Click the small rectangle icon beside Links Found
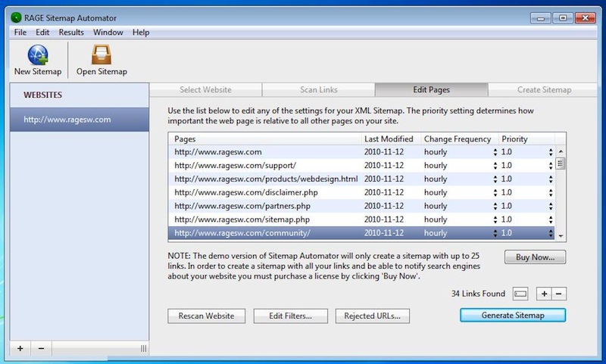This screenshot has width=606, height=364. 520,294
